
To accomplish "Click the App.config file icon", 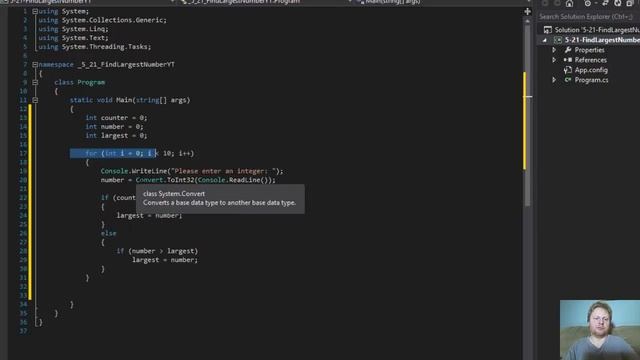I will click(x=568, y=70).
